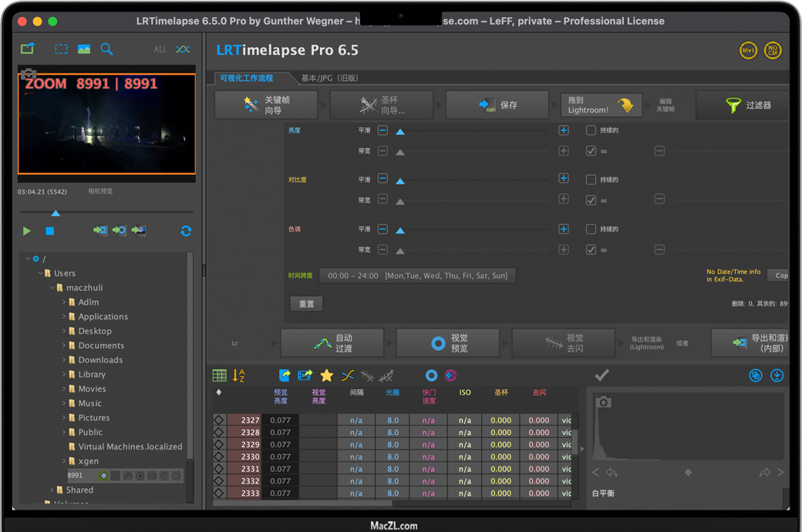Viewport: 802px width, 532px height.
Task: Click the 重置 reset button
Action: (x=306, y=304)
